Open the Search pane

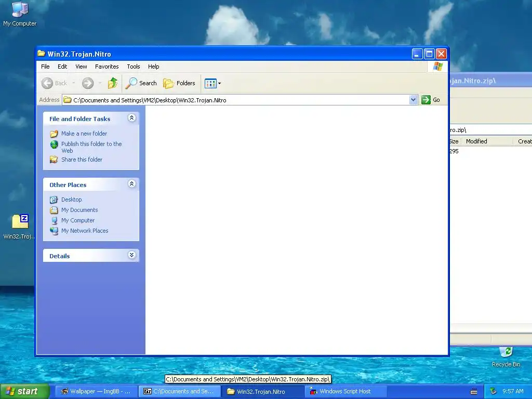tap(141, 83)
